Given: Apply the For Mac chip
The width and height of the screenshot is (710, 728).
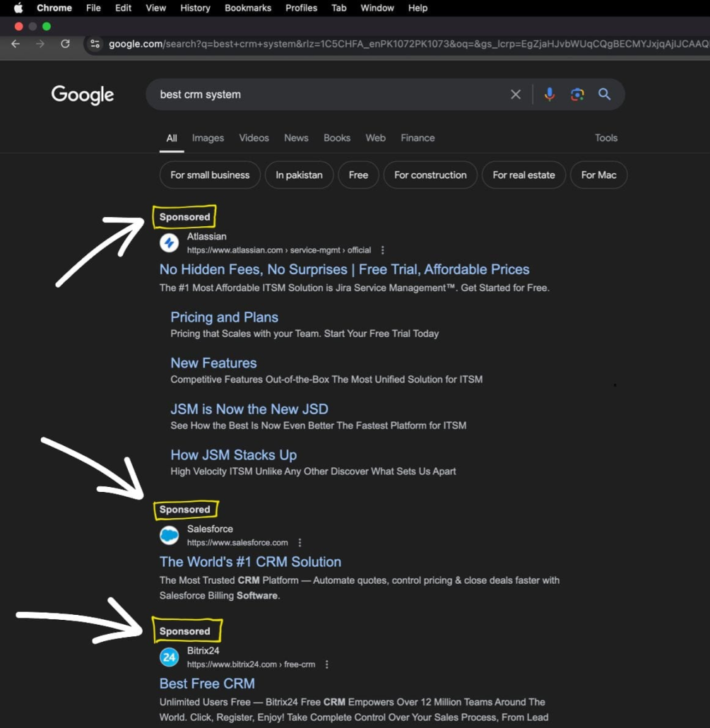Looking at the screenshot, I should point(598,175).
